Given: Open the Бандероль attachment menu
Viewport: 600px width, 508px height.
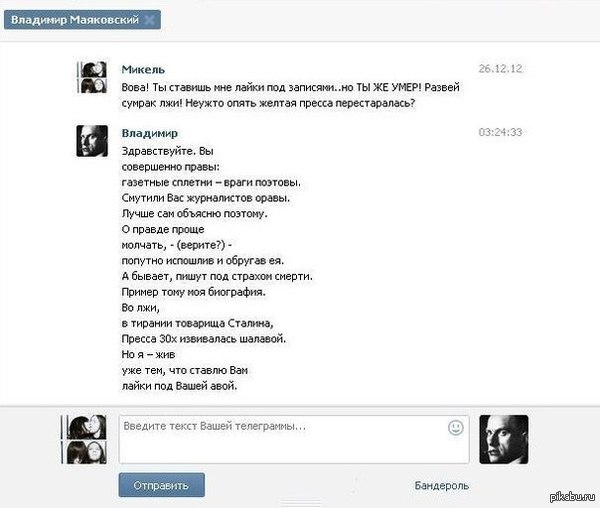Looking at the screenshot, I should (442, 485).
